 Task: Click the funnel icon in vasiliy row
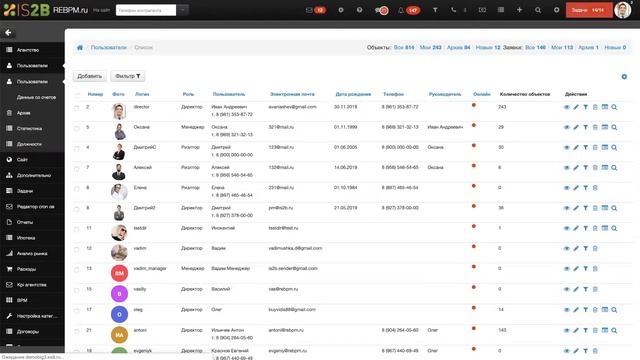tap(585, 289)
